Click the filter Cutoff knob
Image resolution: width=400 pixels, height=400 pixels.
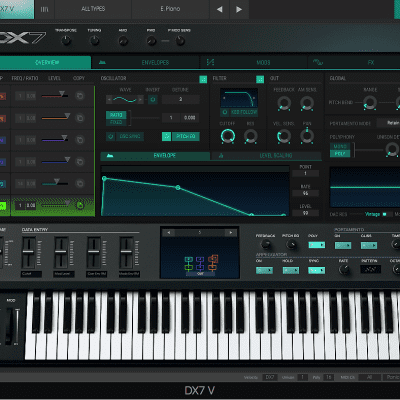point(228,136)
